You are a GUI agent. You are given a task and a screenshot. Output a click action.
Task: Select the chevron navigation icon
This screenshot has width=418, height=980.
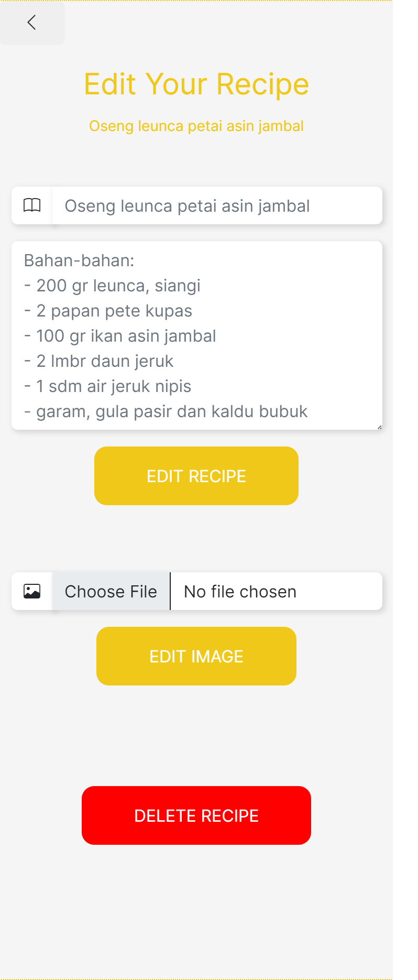pos(31,23)
